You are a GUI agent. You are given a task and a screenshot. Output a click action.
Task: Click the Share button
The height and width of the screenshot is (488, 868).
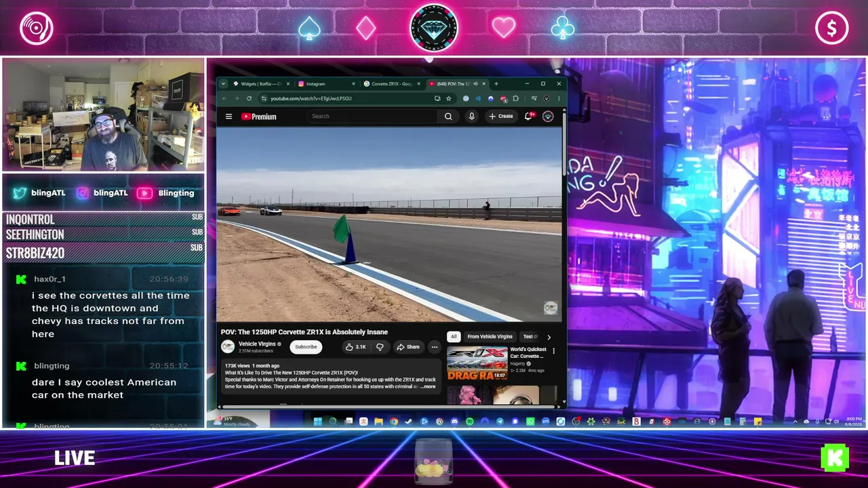coord(408,347)
